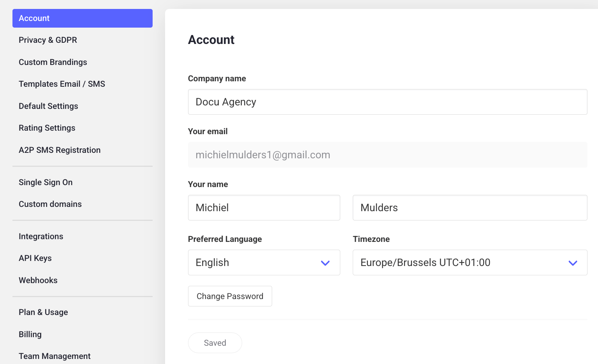598x364 pixels.
Task: Select the Account page heading
Action: pyautogui.click(x=211, y=40)
